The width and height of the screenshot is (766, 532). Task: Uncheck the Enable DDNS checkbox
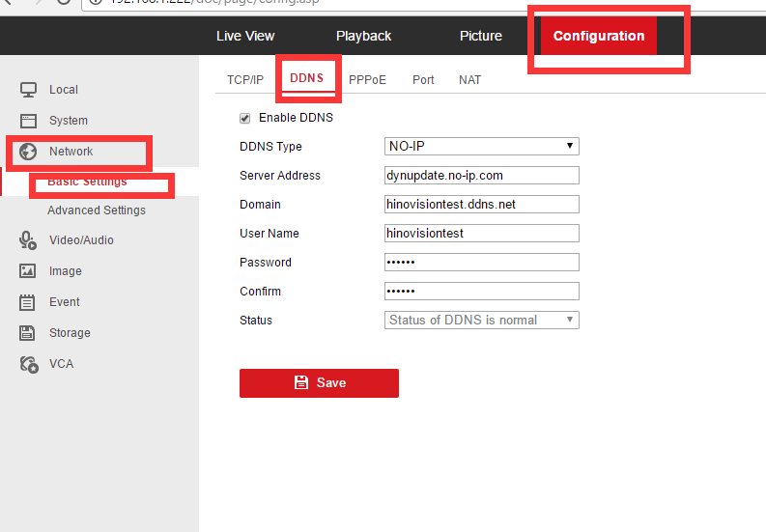point(244,118)
